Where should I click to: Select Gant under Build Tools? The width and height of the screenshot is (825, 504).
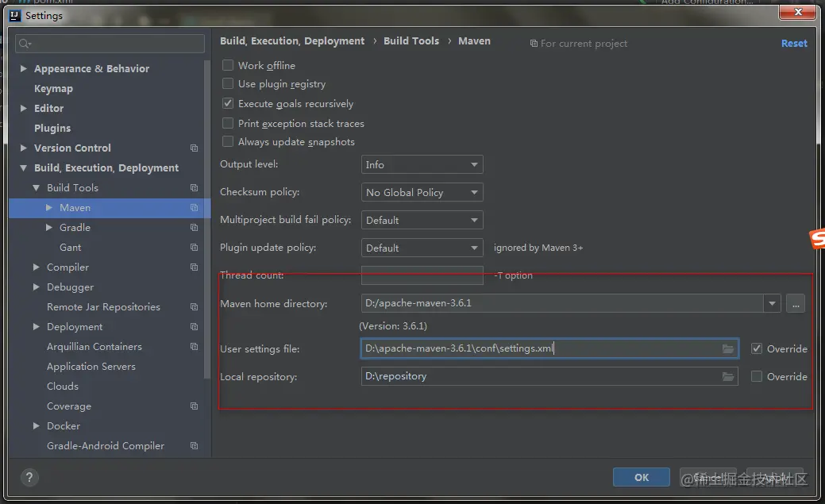(x=70, y=248)
